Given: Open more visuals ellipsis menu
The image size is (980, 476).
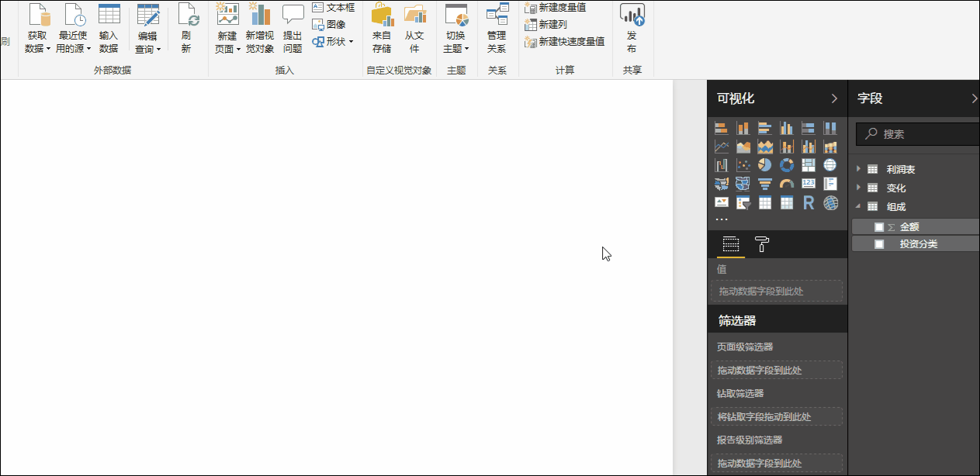Looking at the screenshot, I should click(722, 220).
